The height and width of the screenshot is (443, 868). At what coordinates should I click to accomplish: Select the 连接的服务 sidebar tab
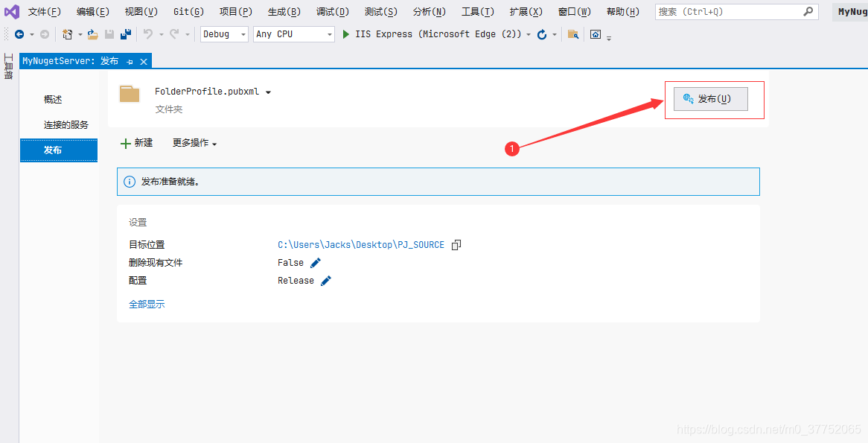click(x=66, y=125)
